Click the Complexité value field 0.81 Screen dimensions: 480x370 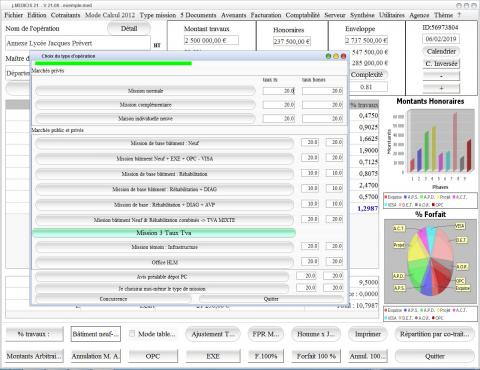[366, 87]
